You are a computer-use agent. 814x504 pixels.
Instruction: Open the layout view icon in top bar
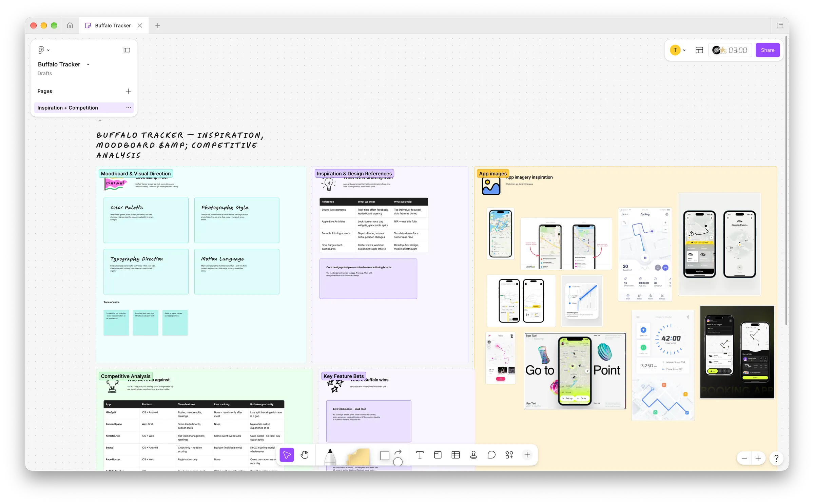(699, 50)
